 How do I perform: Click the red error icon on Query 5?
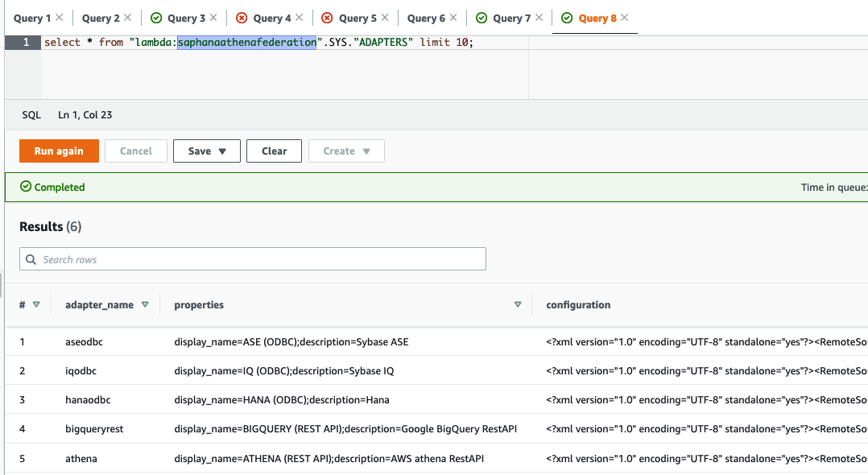(x=327, y=18)
